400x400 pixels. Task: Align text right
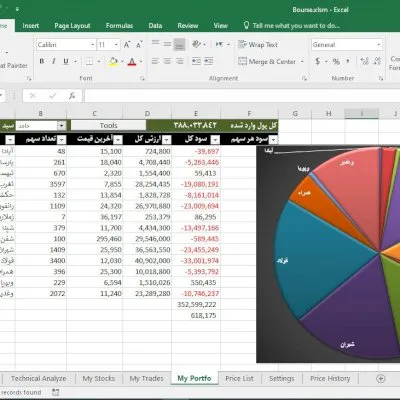[180, 61]
